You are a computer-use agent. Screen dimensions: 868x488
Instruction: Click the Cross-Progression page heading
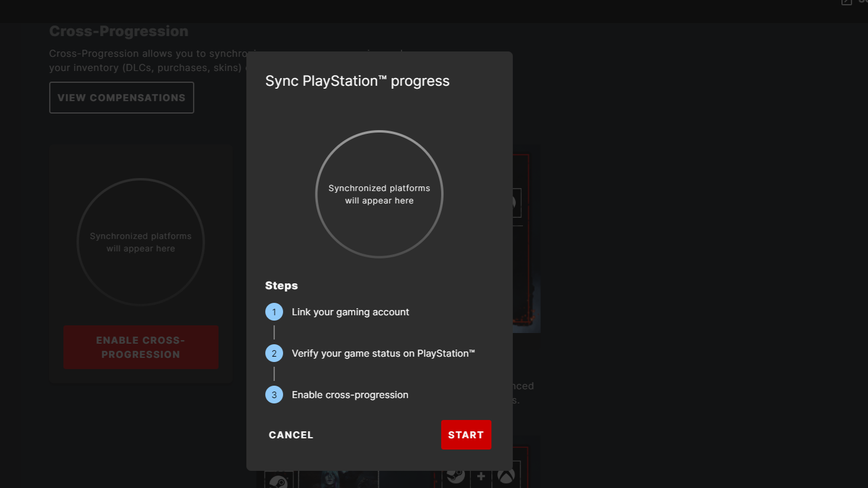tap(118, 31)
